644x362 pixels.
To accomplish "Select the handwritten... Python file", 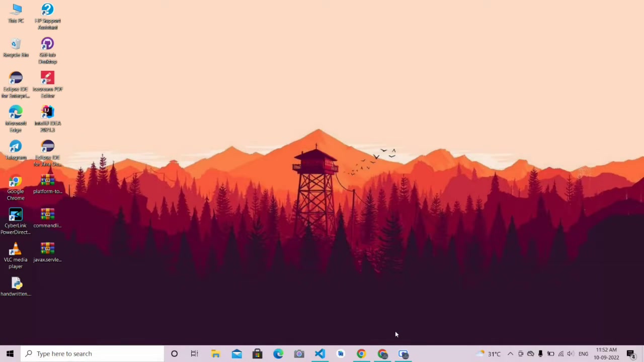I will pos(16,287).
